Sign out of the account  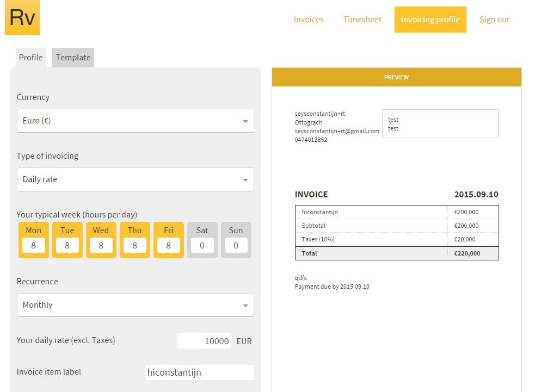coord(494,20)
